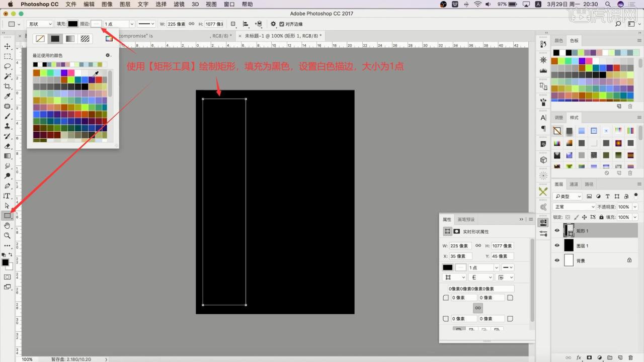644x362 pixels.
Task: Select the Solid Color fill option
Action: [x=55, y=39]
